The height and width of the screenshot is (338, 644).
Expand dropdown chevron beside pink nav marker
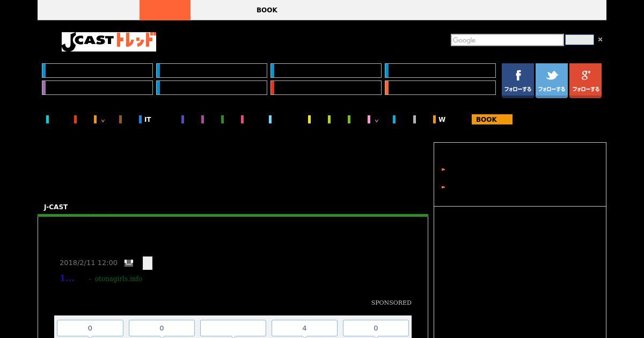click(376, 121)
